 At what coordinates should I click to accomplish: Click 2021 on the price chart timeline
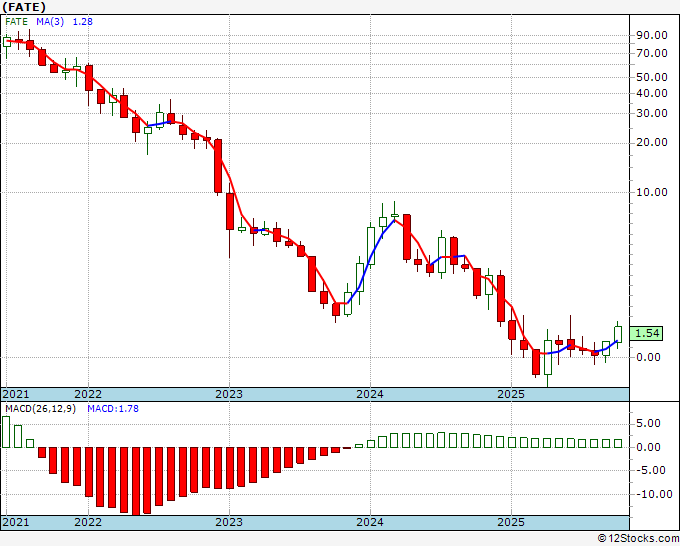(16, 394)
